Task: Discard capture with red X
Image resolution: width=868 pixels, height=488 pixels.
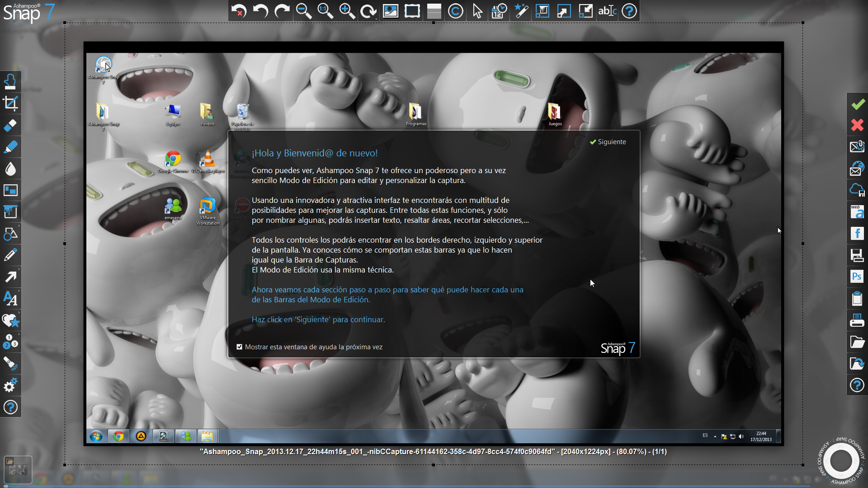Action: pos(857,125)
